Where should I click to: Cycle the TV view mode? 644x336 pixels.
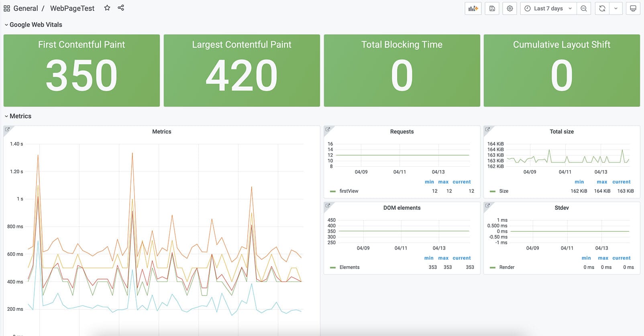(x=633, y=8)
